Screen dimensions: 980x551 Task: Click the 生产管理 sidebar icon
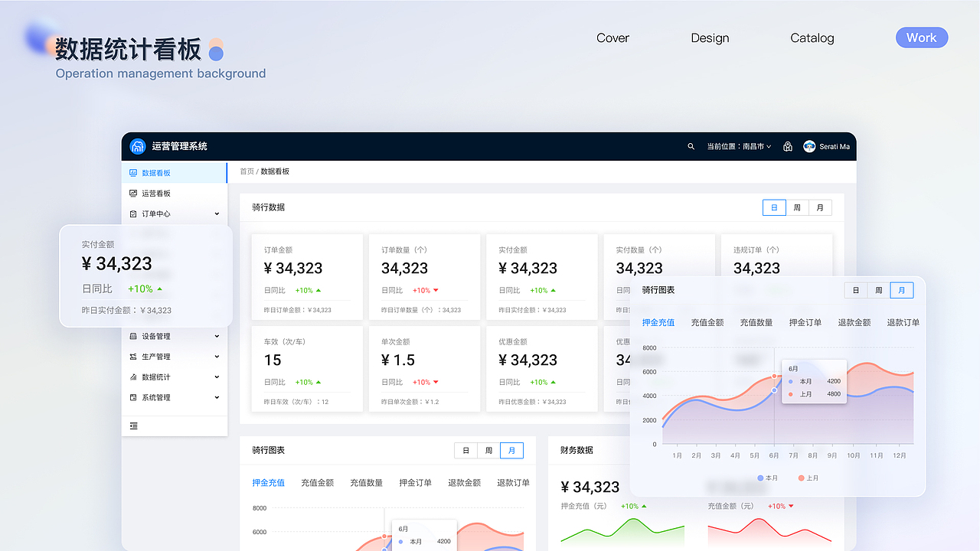[x=133, y=357]
